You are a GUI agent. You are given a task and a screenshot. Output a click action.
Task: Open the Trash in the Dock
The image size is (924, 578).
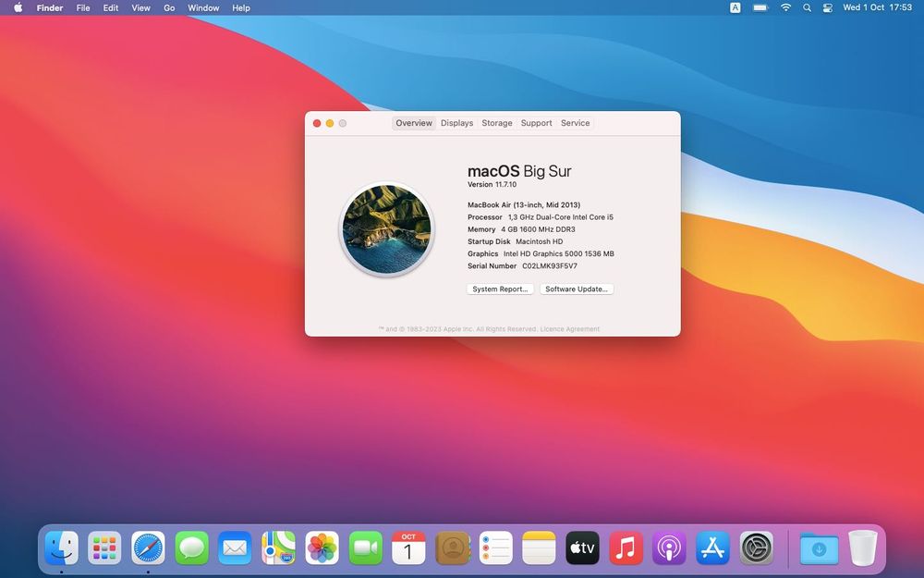[x=863, y=547]
